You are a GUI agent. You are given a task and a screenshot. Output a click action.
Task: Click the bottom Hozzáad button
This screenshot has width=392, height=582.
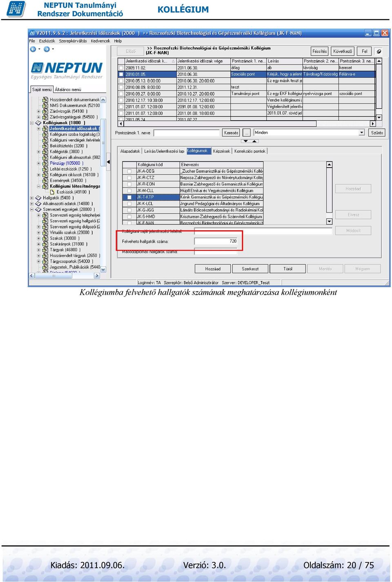click(x=213, y=269)
